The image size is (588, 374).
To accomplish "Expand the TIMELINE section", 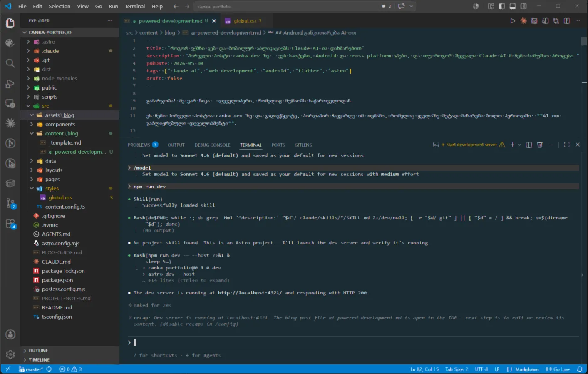I will point(70,360).
